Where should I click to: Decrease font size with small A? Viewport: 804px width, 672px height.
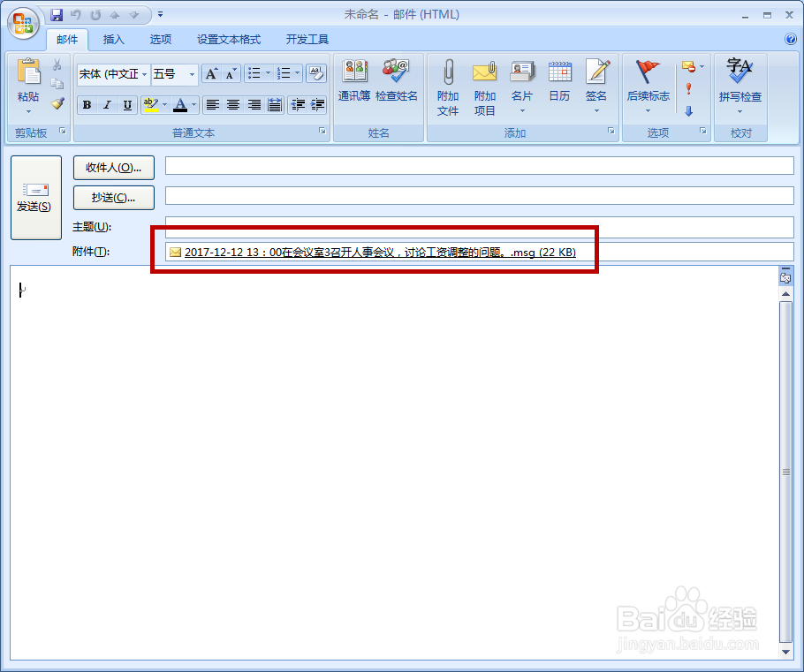(231, 74)
